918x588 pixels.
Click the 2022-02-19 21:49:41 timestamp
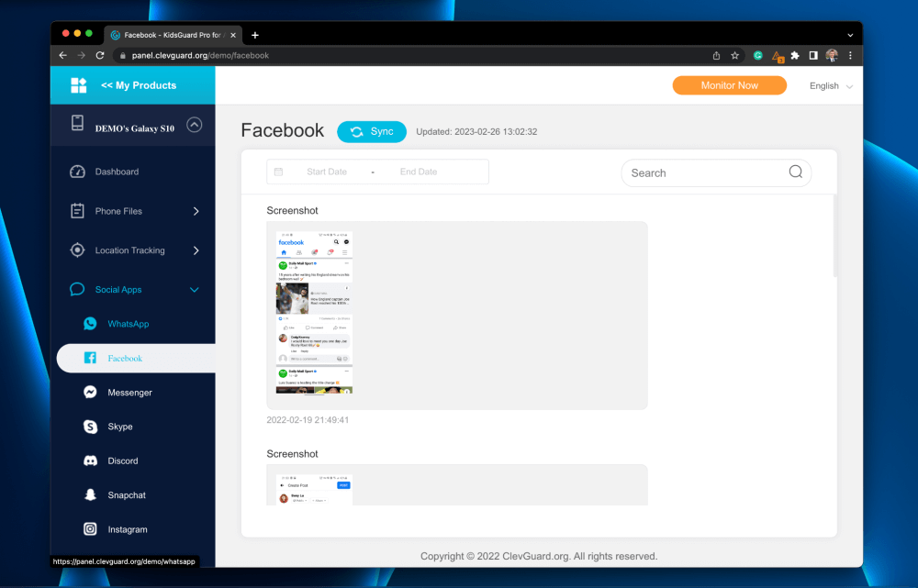point(308,420)
